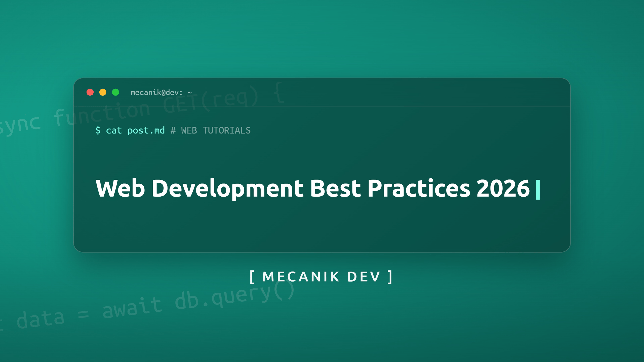This screenshot has width=644, height=362.
Task: Click the # WEB TUTORIALS comment
Action: click(211, 130)
